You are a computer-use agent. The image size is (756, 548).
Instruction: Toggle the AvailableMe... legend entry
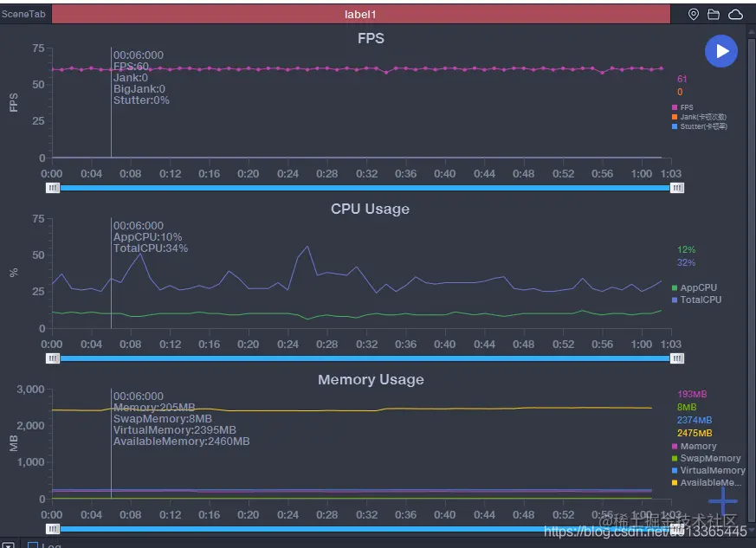(x=707, y=482)
